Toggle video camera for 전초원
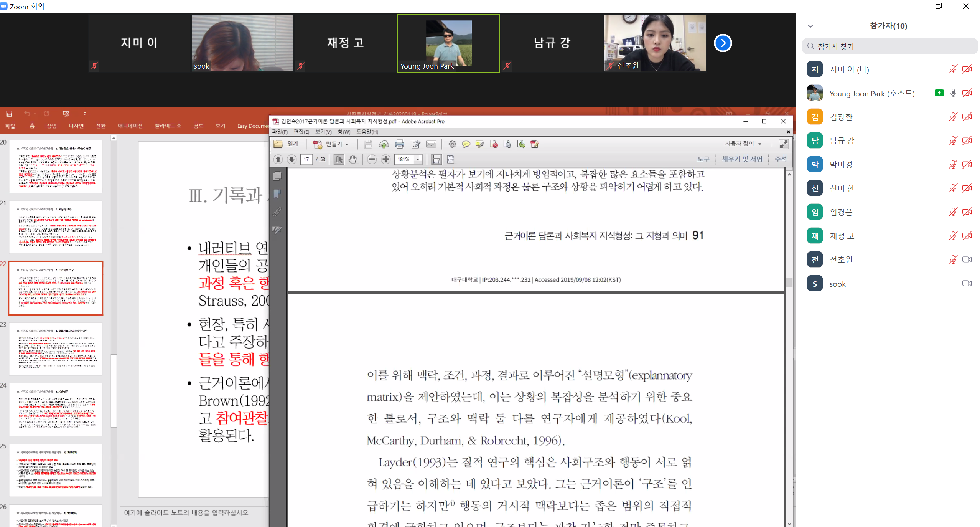The image size is (980, 527). [967, 260]
